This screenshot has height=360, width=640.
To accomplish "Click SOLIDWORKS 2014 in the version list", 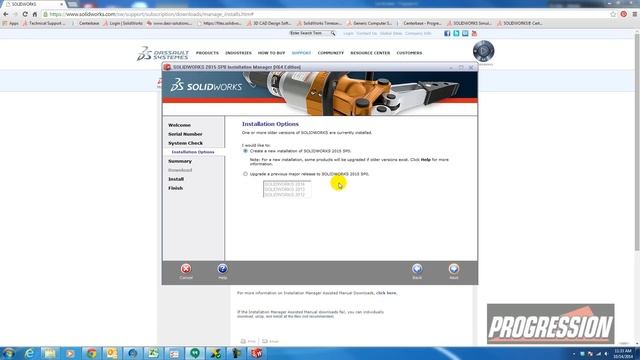I will pyautogui.click(x=285, y=184).
